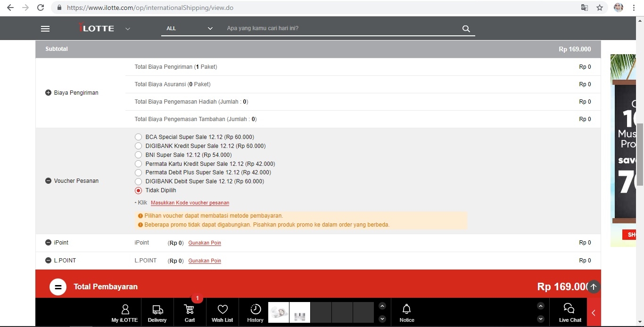644x327 pixels.
Task: Collapse the iPoint section
Action: (x=48, y=243)
